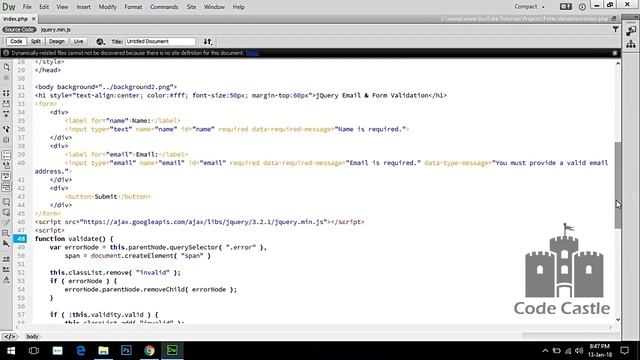This screenshot has height=360, width=640.
Task: Open Task View in the taskbar
Action: click(x=34, y=351)
